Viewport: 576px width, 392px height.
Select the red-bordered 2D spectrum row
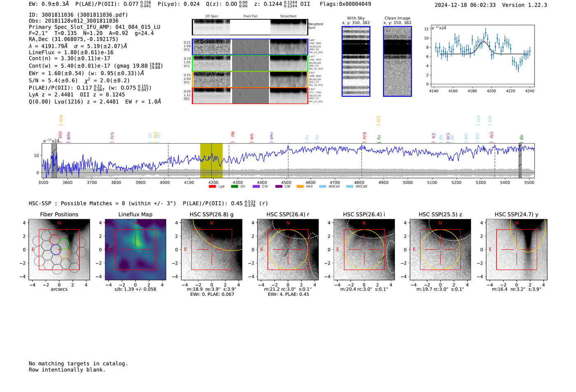point(250,96)
